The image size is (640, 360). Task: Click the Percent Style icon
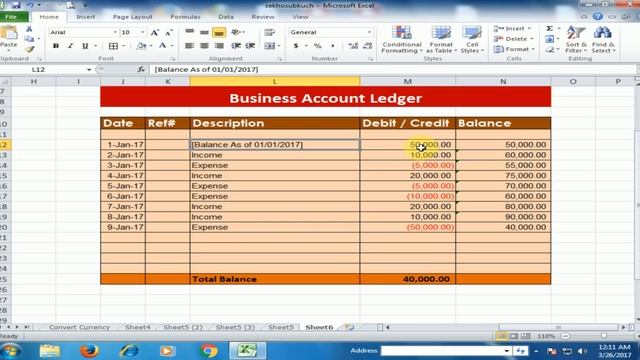pos(318,46)
